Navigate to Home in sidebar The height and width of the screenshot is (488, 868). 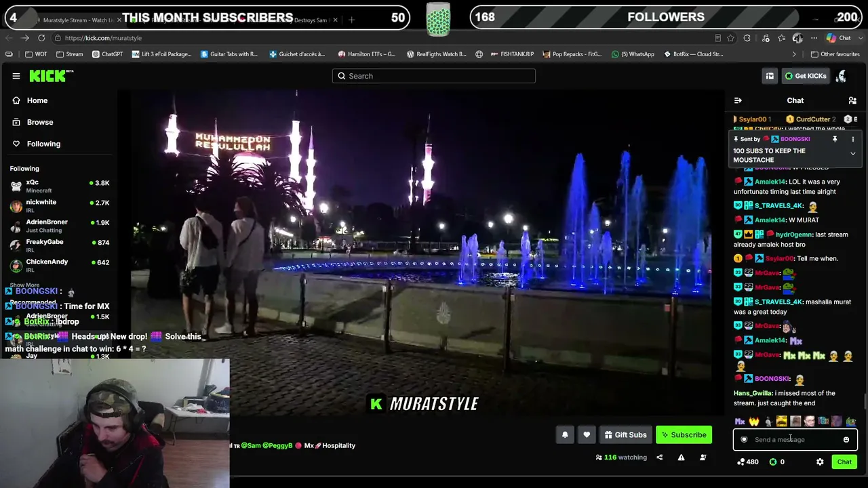point(37,100)
